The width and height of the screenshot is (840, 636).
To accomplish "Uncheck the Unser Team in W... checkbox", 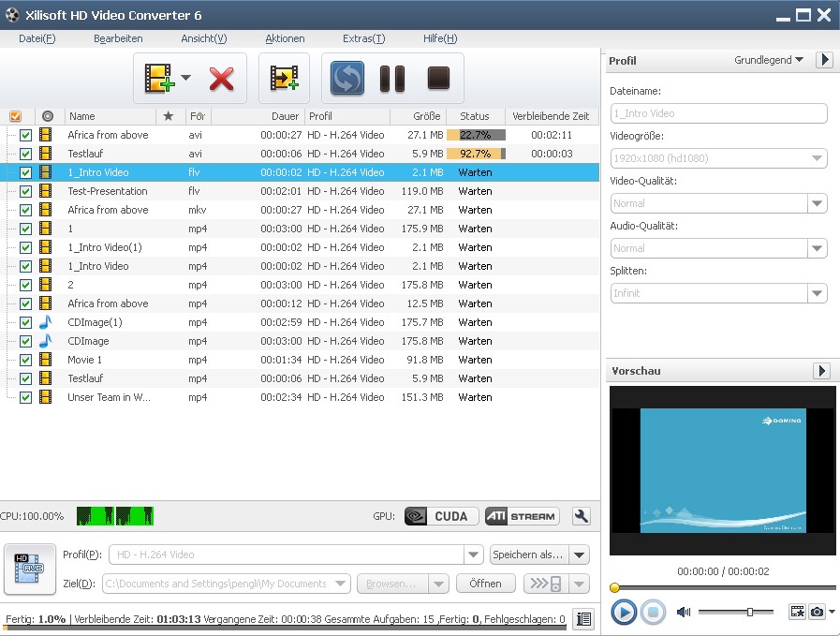I will pyautogui.click(x=25, y=397).
